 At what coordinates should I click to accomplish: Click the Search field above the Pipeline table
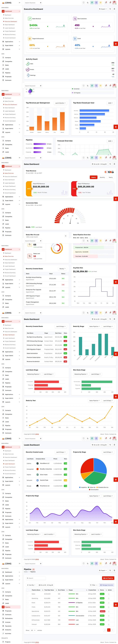[x=36, y=578]
